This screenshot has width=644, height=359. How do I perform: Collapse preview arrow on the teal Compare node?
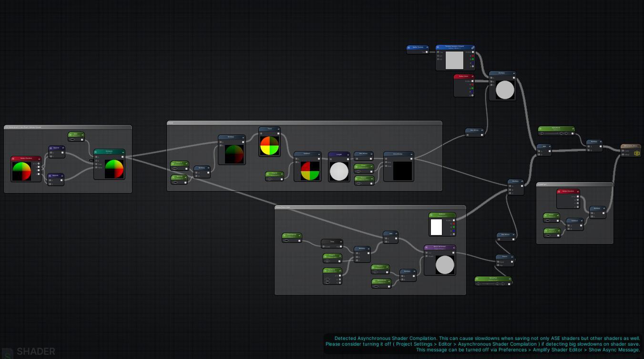[x=123, y=152]
